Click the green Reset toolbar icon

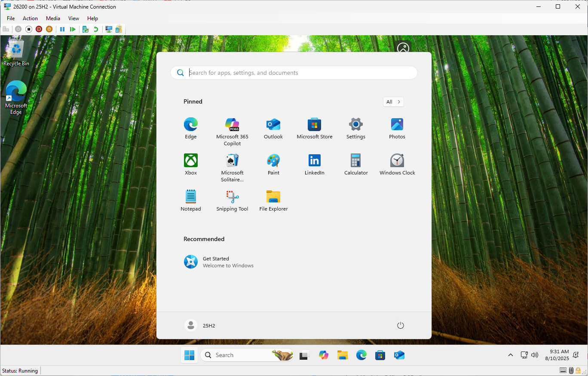[x=73, y=29]
